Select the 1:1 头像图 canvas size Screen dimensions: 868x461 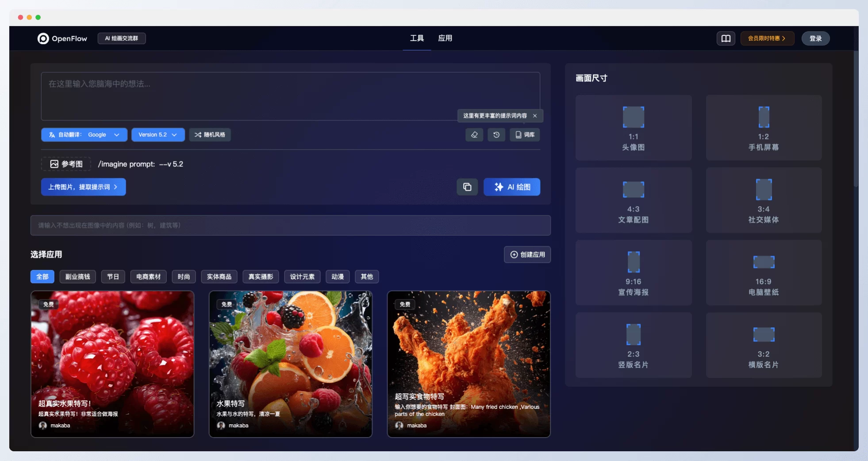[633, 128]
